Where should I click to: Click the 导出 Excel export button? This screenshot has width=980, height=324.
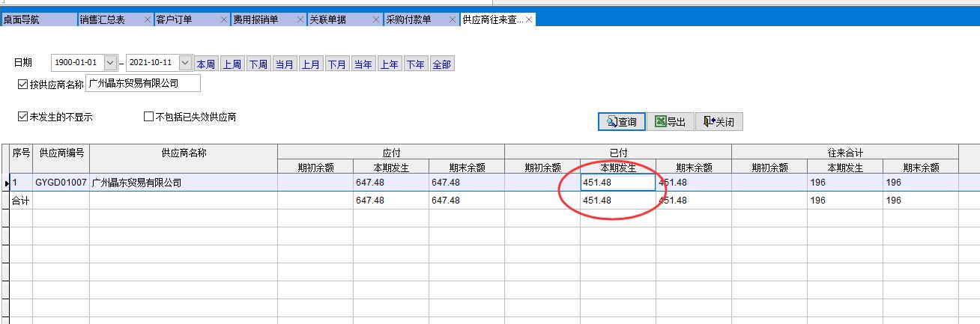coord(670,122)
